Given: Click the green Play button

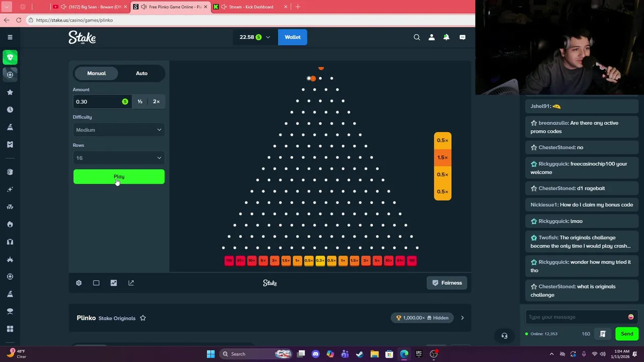Looking at the screenshot, I should [119, 176].
